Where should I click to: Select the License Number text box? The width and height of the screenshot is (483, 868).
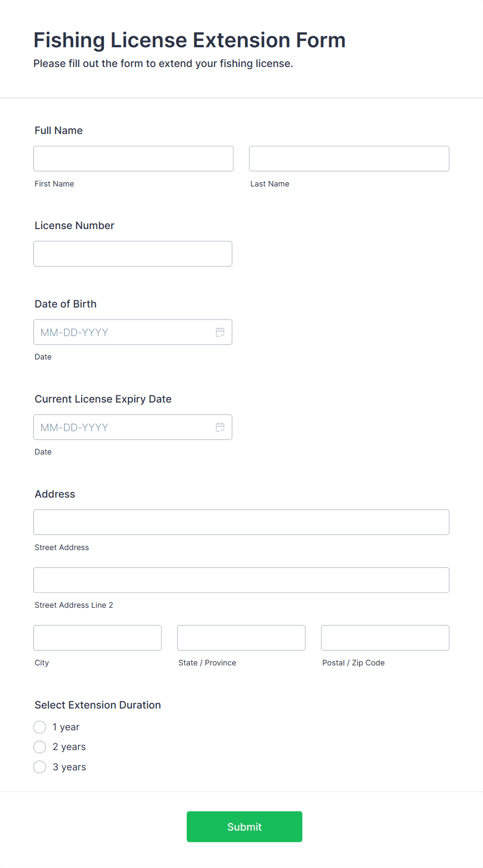[133, 253]
